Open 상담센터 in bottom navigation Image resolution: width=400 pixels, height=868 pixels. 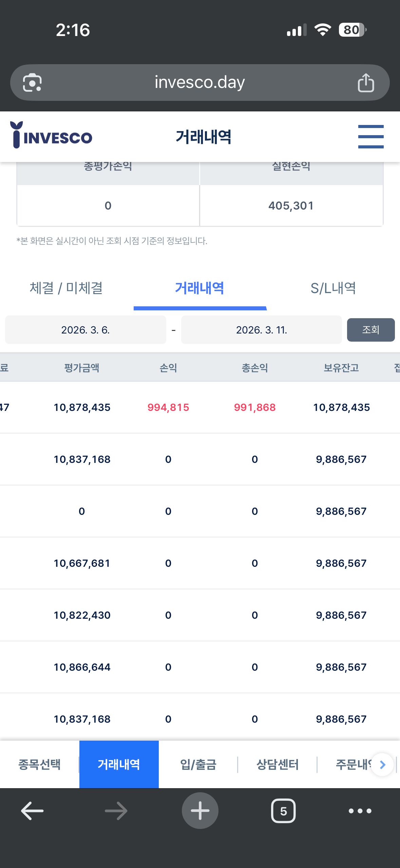coord(278,764)
